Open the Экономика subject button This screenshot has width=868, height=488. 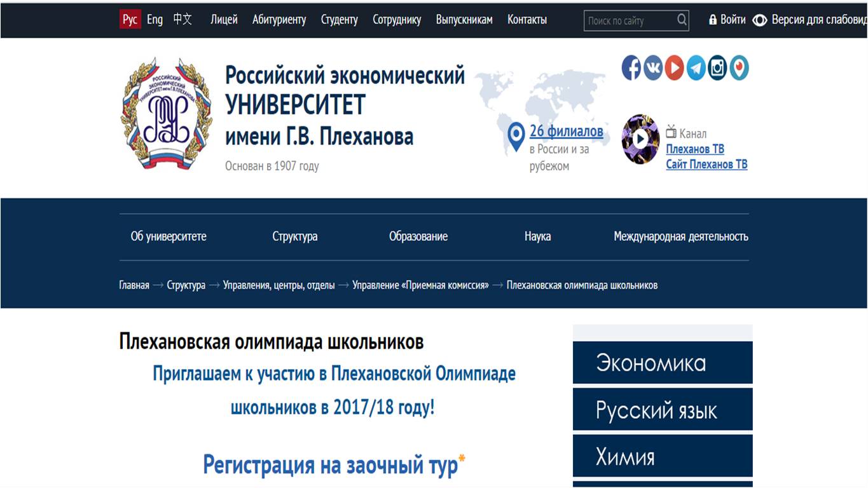point(663,363)
